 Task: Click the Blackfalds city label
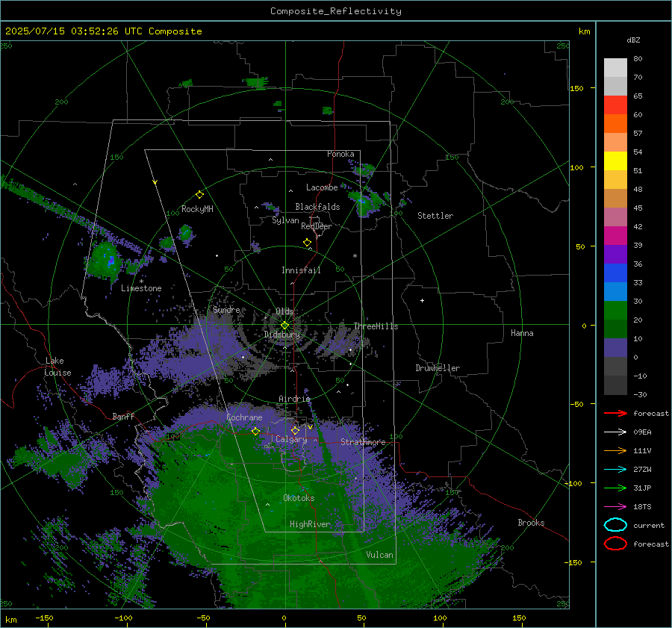click(317, 207)
